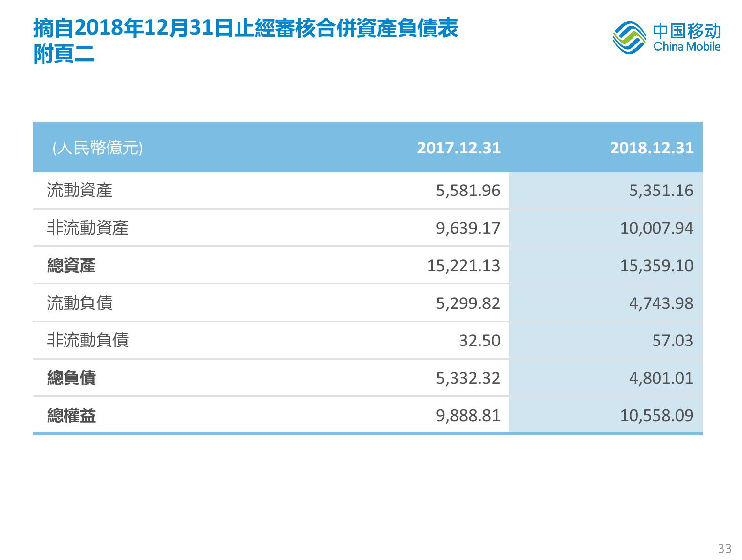Select the value 4,743.98

(x=661, y=303)
